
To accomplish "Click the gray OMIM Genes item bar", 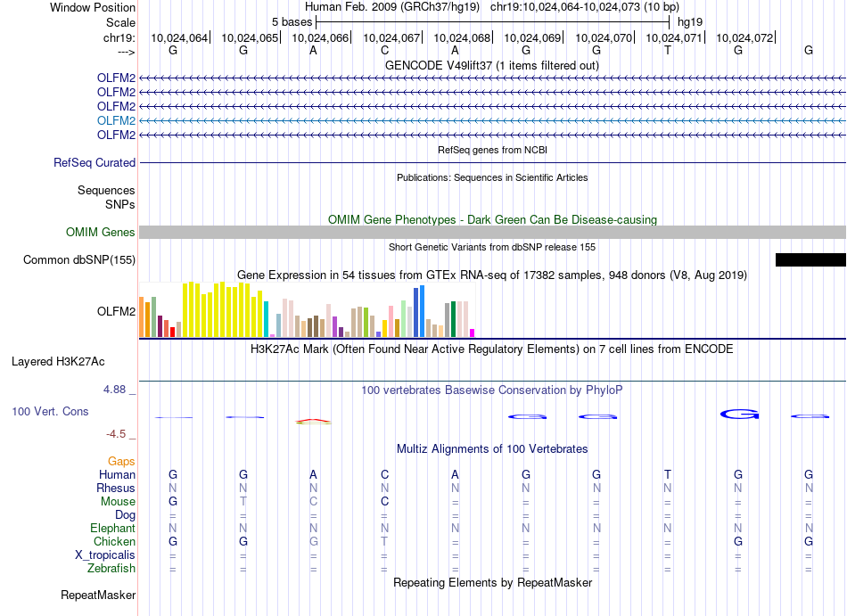I will click(492, 232).
